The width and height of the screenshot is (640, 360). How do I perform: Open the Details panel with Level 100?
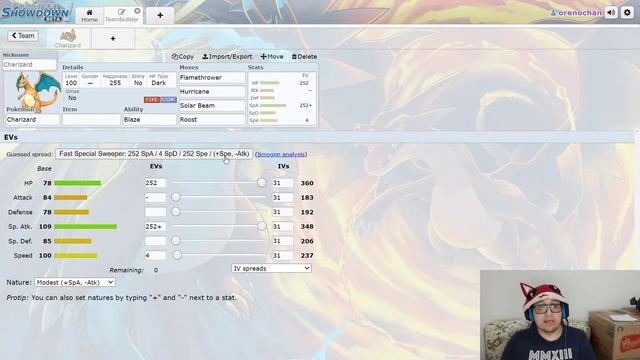[119, 87]
